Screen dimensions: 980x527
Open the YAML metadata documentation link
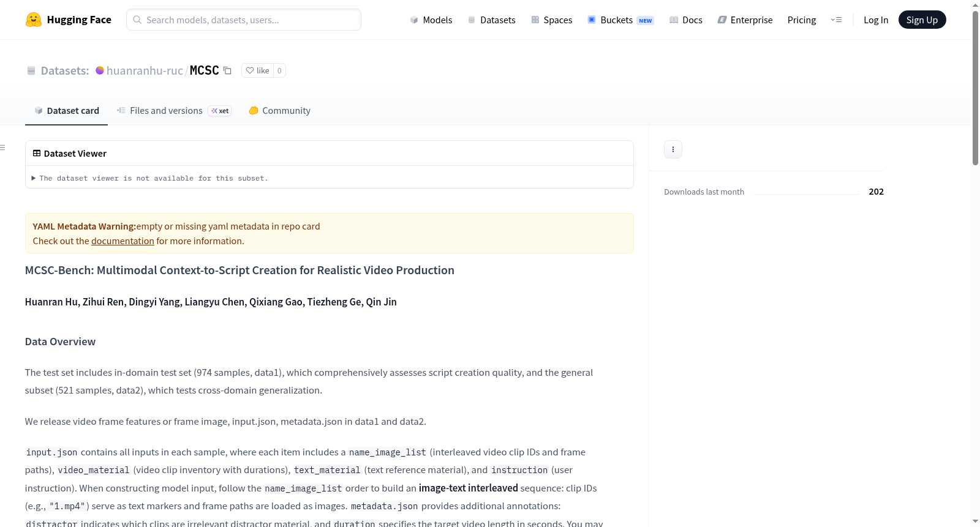pos(123,241)
